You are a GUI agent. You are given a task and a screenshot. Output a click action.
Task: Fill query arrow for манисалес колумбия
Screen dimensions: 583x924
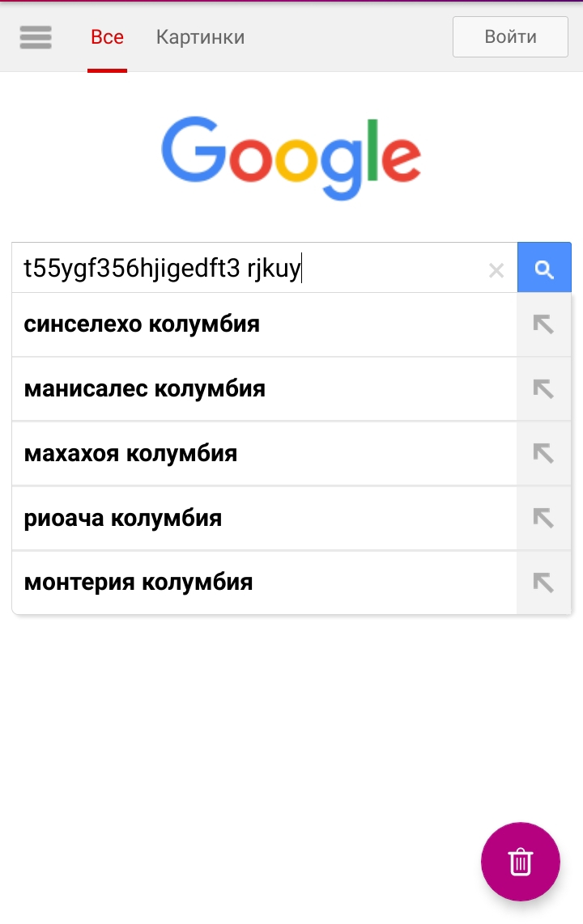tap(543, 389)
